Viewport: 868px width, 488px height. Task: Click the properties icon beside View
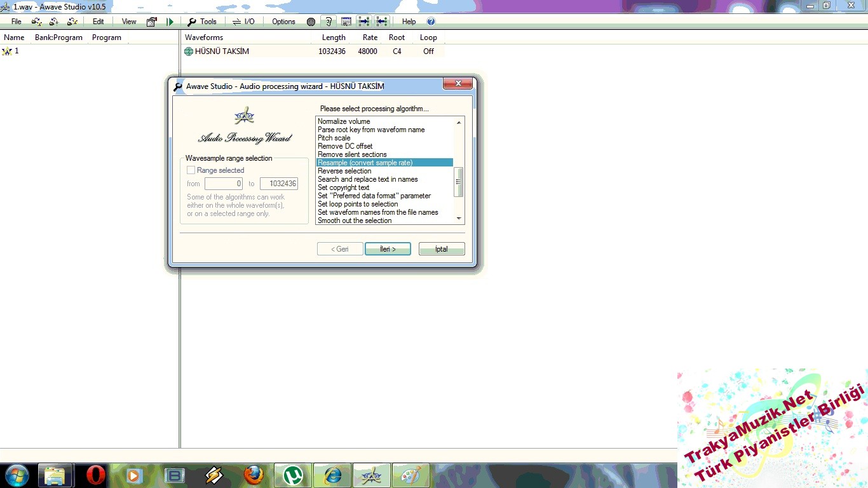point(152,22)
